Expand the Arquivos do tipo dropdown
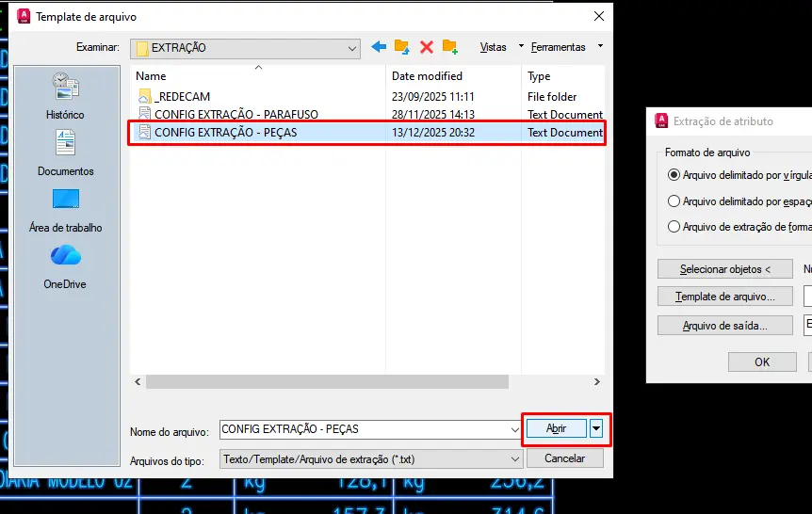Viewport: 812px width, 514px height. [514, 459]
